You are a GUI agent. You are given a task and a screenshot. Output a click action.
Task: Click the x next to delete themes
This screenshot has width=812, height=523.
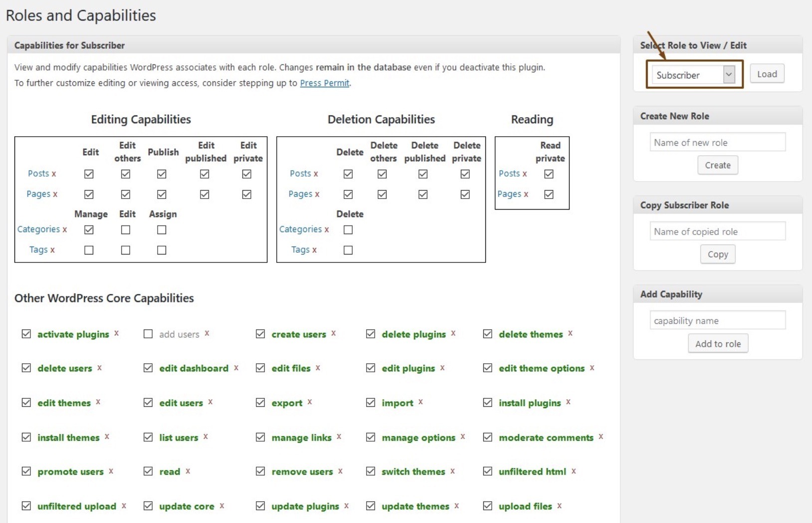tap(570, 333)
